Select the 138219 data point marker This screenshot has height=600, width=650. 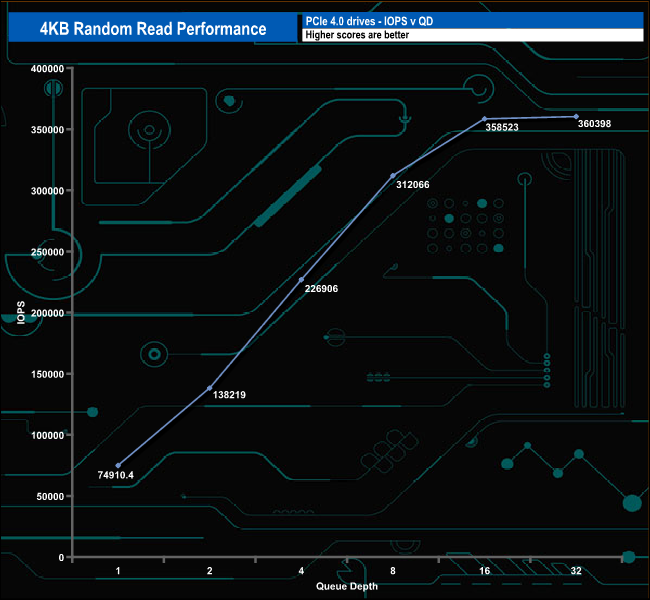[x=209, y=388]
